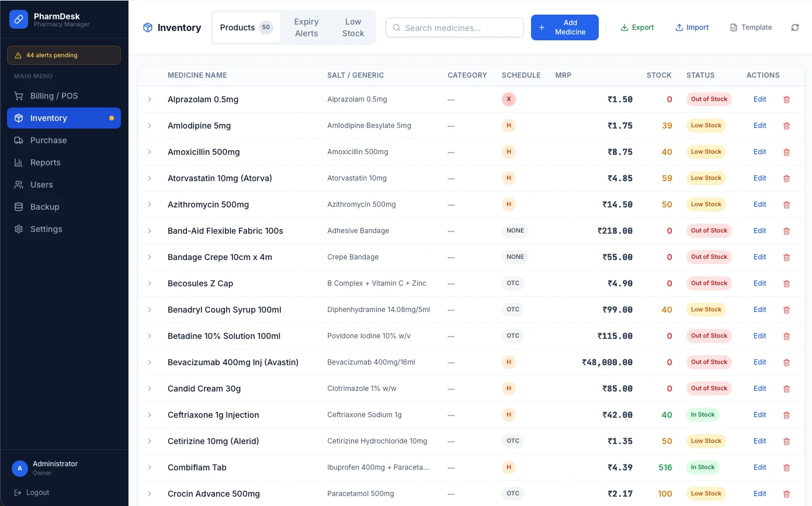Click the refresh icon in the toolbar
The height and width of the screenshot is (506, 812).
click(794, 27)
